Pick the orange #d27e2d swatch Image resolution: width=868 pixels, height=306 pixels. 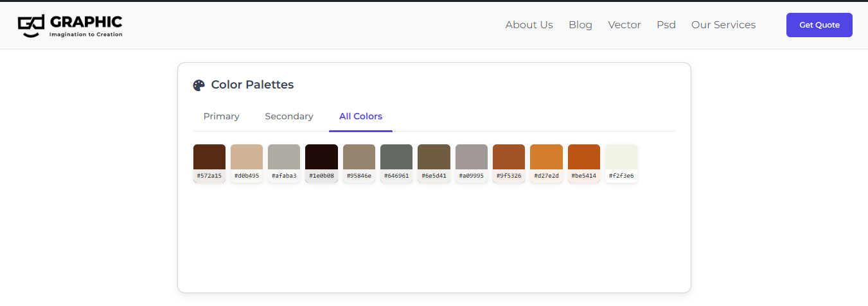coord(546,164)
